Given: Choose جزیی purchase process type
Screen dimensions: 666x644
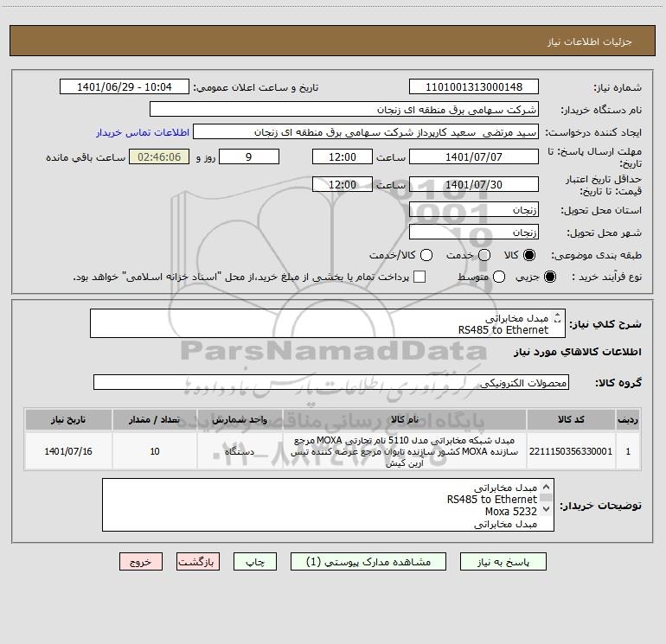Looking at the screenshot, I should [550, 277].
